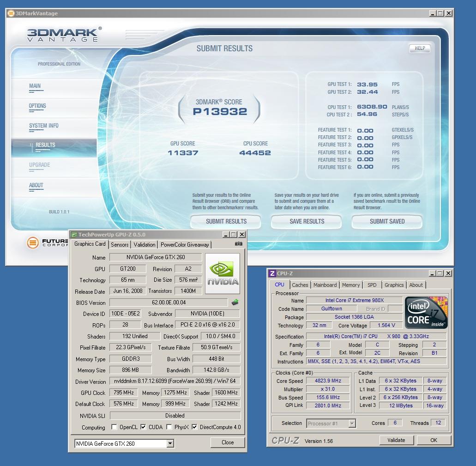Close the CPU-Z window with X
This screenshot has height=466, width=476.
[448, 273]
